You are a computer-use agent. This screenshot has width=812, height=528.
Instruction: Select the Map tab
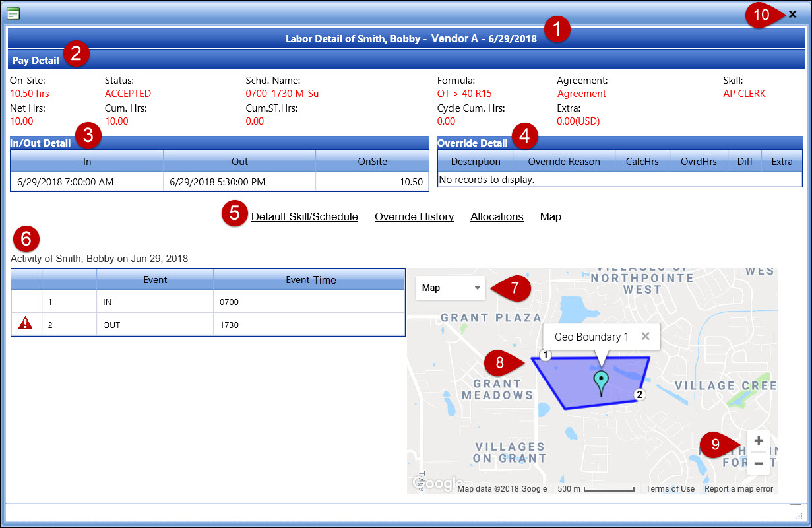550,216
